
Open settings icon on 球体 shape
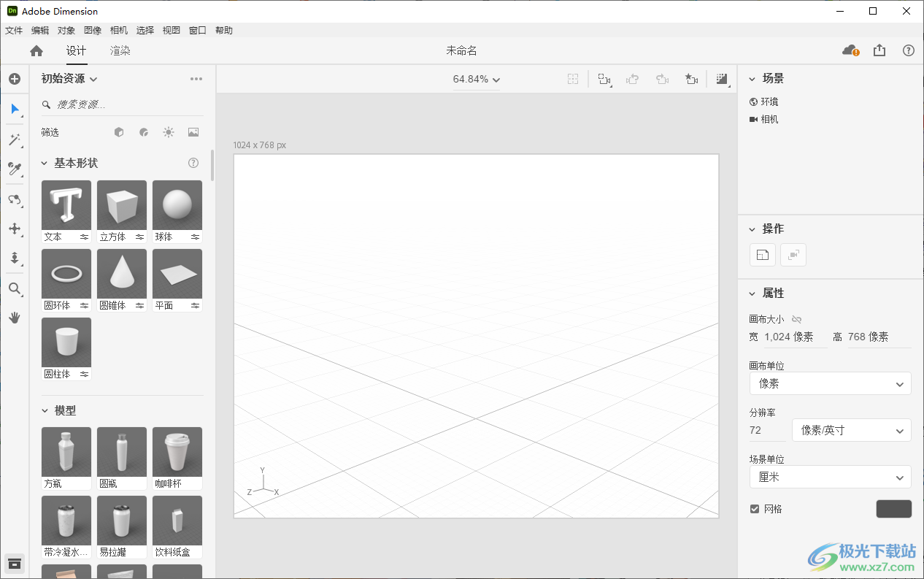point(195,237)
